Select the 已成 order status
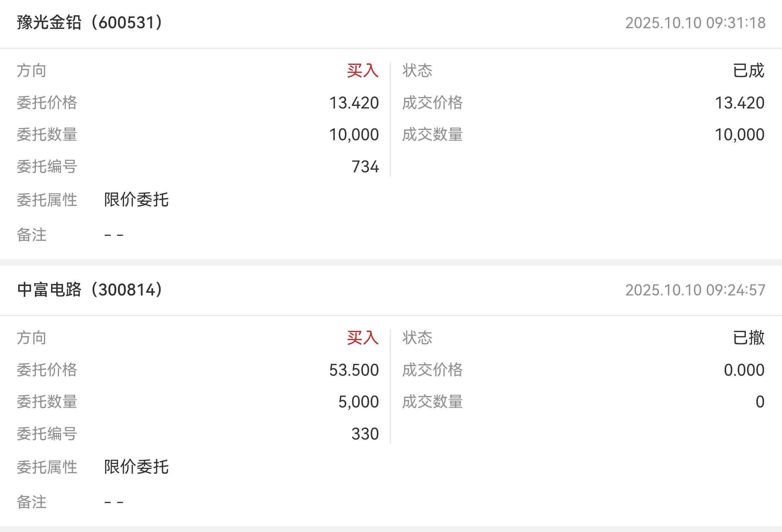The width and height of the screenshot is (782, 532). point(748,71)
